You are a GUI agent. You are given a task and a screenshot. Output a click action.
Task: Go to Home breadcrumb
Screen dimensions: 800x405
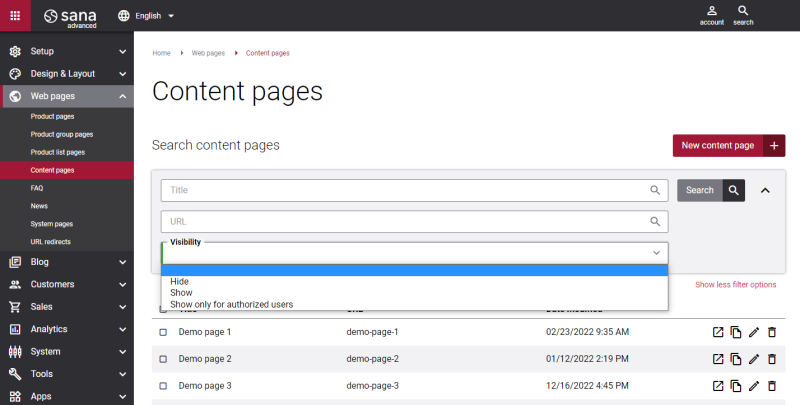click(161, 53)
